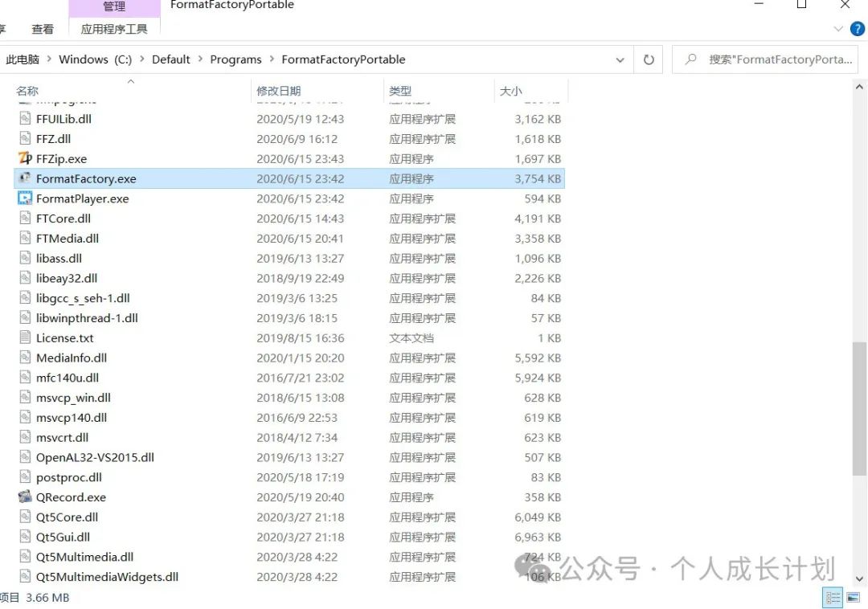This screenshot has height=609, width=868.
Task: Click the License.txt document icon
Action: tap(25, 337)
